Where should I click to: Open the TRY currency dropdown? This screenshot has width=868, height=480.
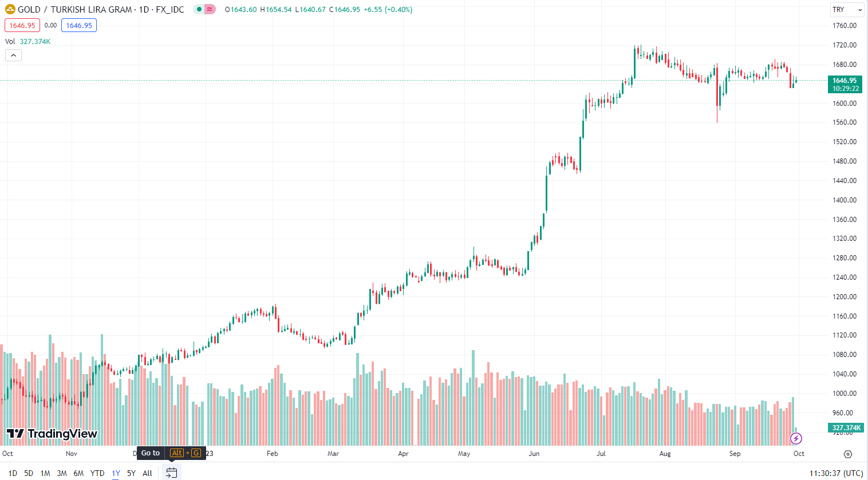point(847,10)
